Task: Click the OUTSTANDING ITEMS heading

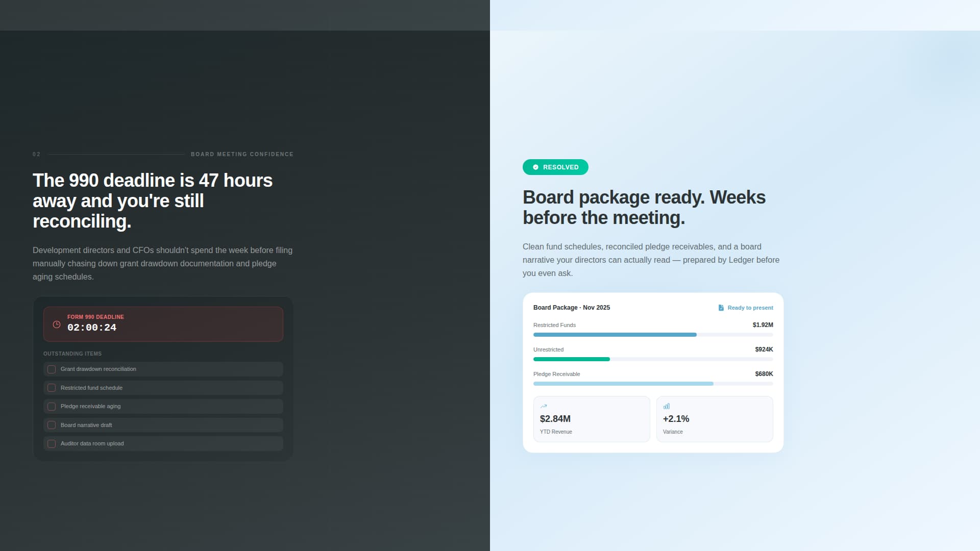Action: click(x=72, y=354)
